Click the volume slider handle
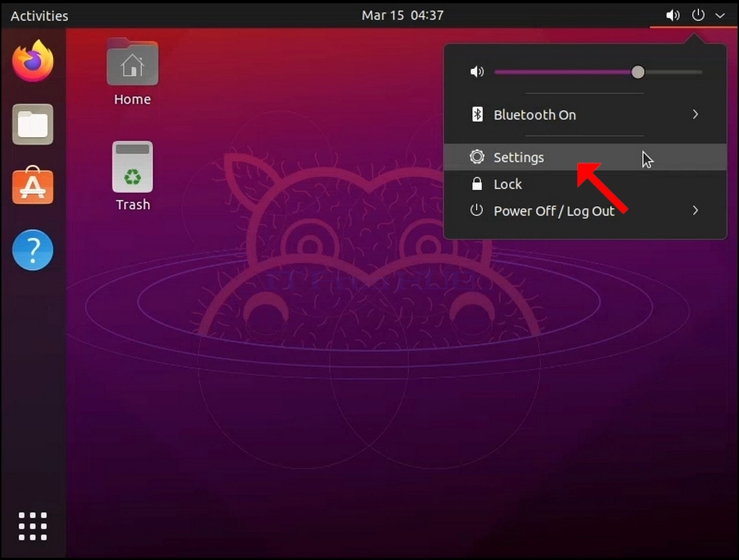The height and width of the screenshot is (560, 739). (637, 72)
